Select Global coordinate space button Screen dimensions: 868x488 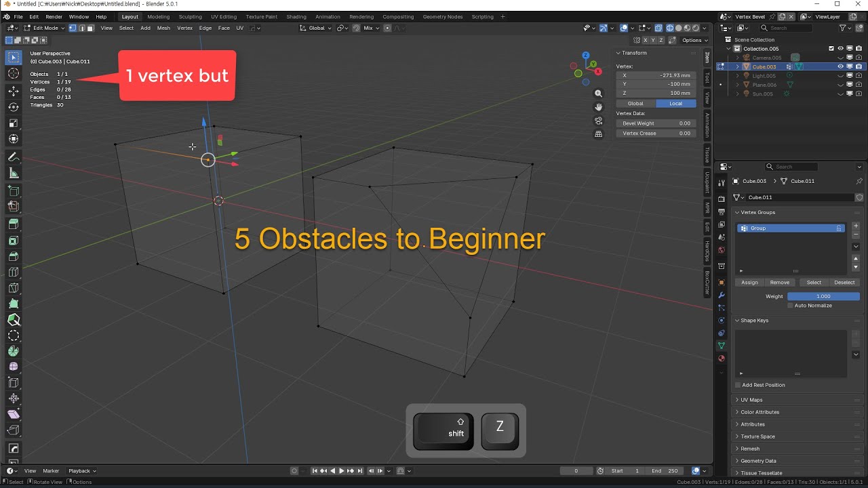coord(635,104)
